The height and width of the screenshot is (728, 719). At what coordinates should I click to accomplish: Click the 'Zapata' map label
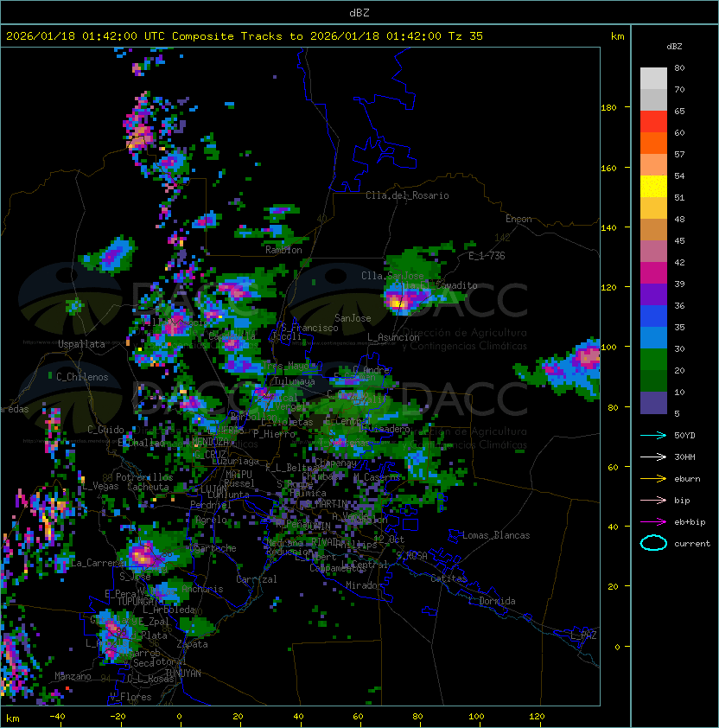[192, 644]
